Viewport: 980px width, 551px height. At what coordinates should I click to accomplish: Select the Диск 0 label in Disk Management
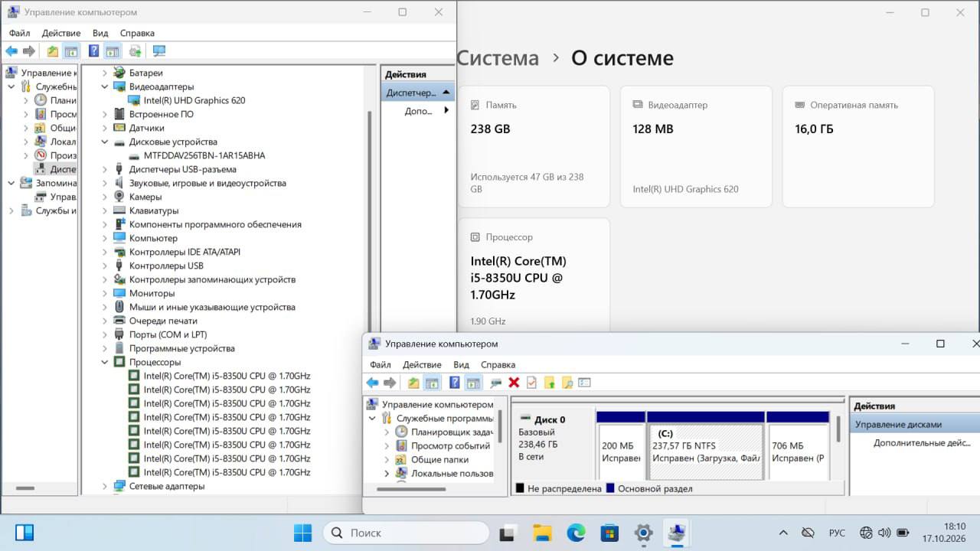(x=549, y=419)
